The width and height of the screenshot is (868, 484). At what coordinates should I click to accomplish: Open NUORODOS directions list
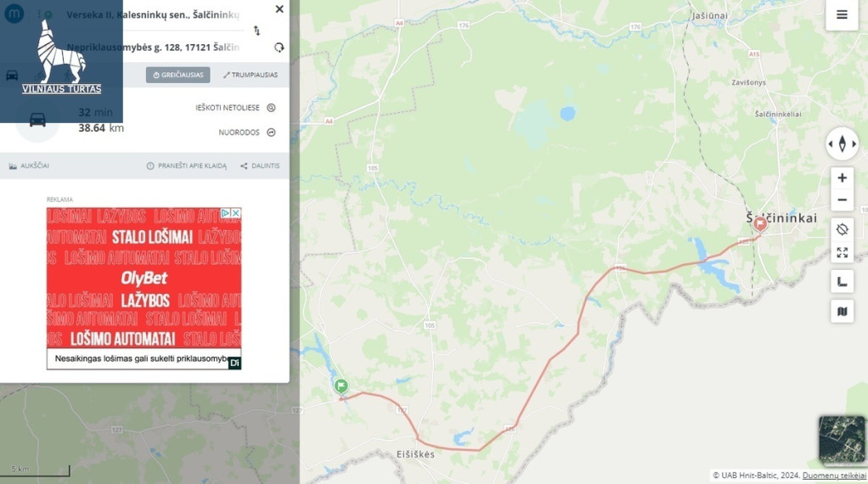click(247, 132)
